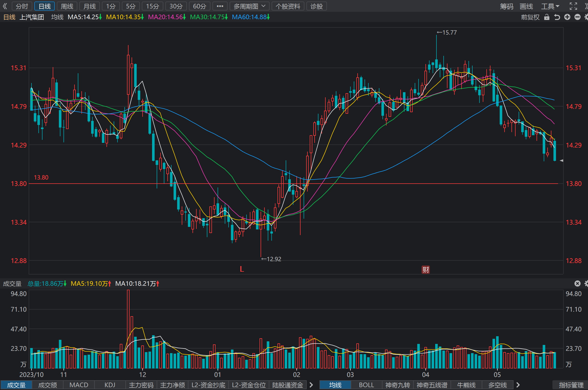Click the red L event marker
The image size is (588, 390).
pos(242,269)
